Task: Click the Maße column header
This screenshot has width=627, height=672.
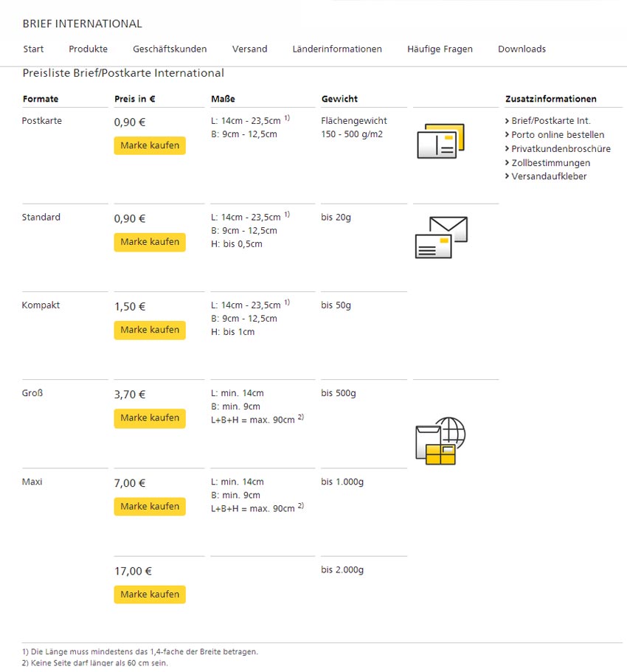Action: 223,99
